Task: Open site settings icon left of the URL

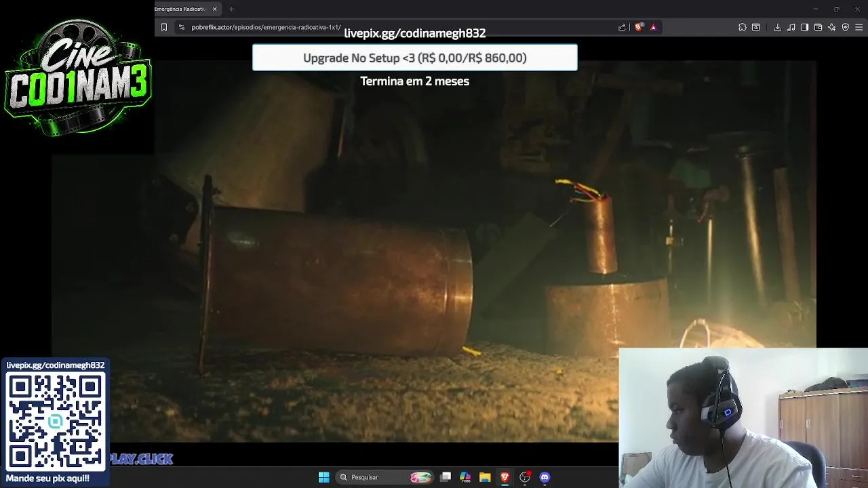Action: (x=181, y=27)
